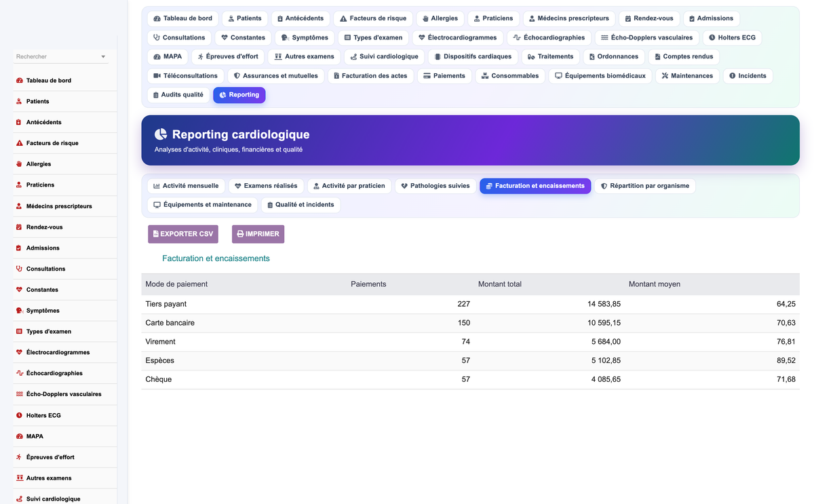Click the Allergies hand icon in sidebar

19,164
